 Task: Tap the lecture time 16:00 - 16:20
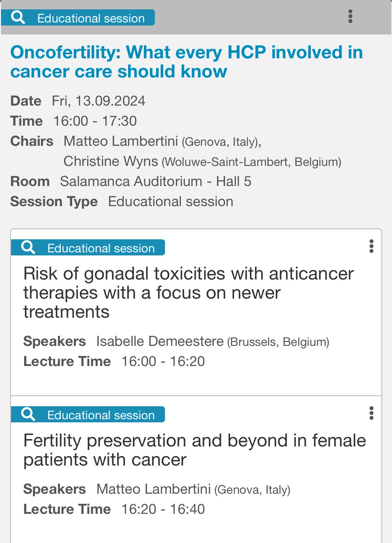pos(163,361)
